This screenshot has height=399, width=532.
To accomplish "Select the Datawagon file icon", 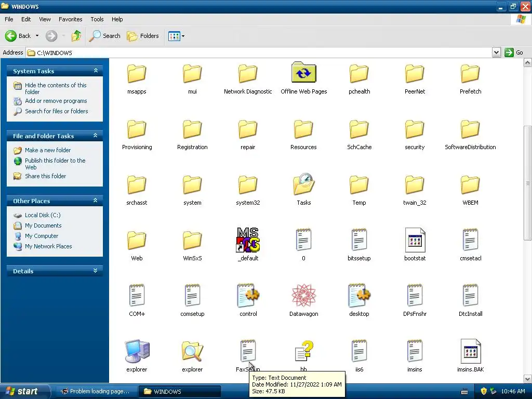I will (303, 296).
